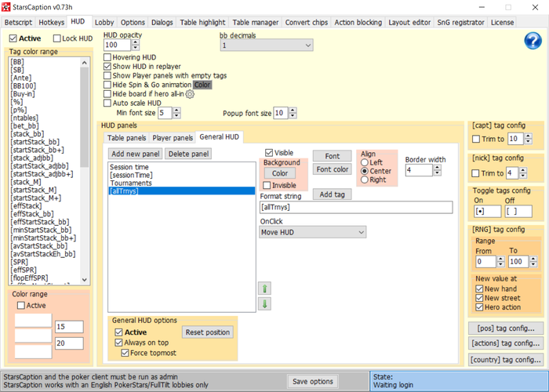
Task: Click the StarsCaption app icon in title bar
Action: (7, 7)
